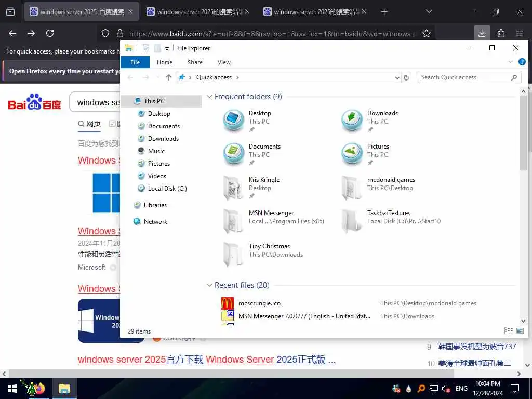Open the View ribbon tab
Viewport: 532px width, 399px height.
coord(224,62)
